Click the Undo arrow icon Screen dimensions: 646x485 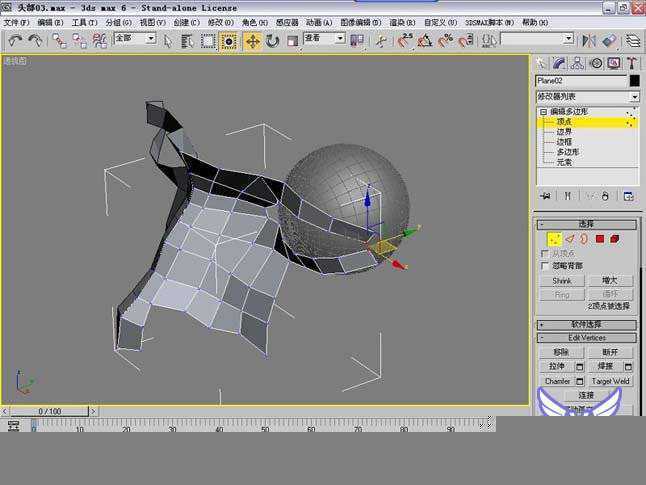point(15,40)
